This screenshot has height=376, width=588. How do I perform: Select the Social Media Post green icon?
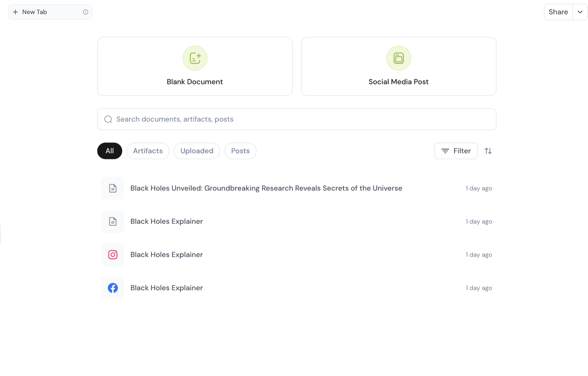(x=399, y=58)
